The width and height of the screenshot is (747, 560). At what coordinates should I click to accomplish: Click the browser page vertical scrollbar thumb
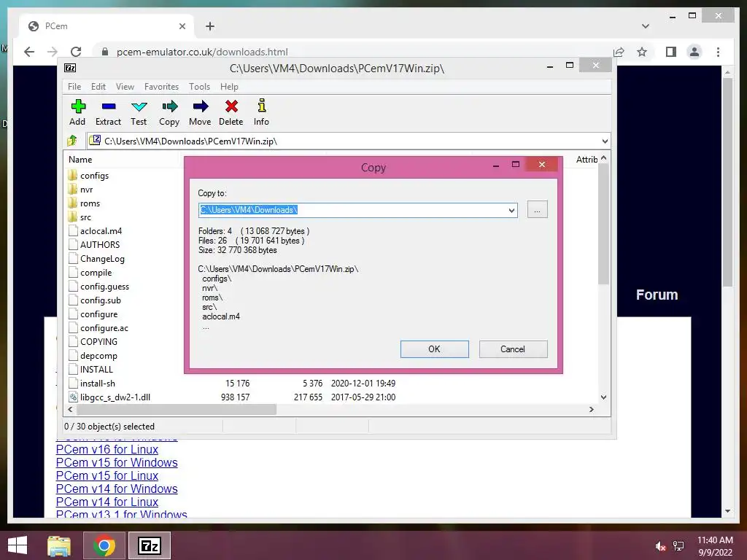coord(727,181)
